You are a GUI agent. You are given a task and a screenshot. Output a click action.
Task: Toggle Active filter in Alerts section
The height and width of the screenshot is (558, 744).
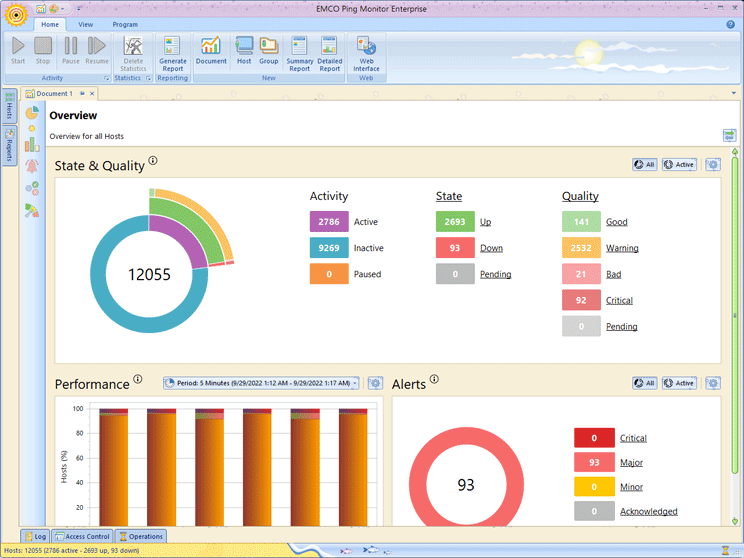(679, 383)
